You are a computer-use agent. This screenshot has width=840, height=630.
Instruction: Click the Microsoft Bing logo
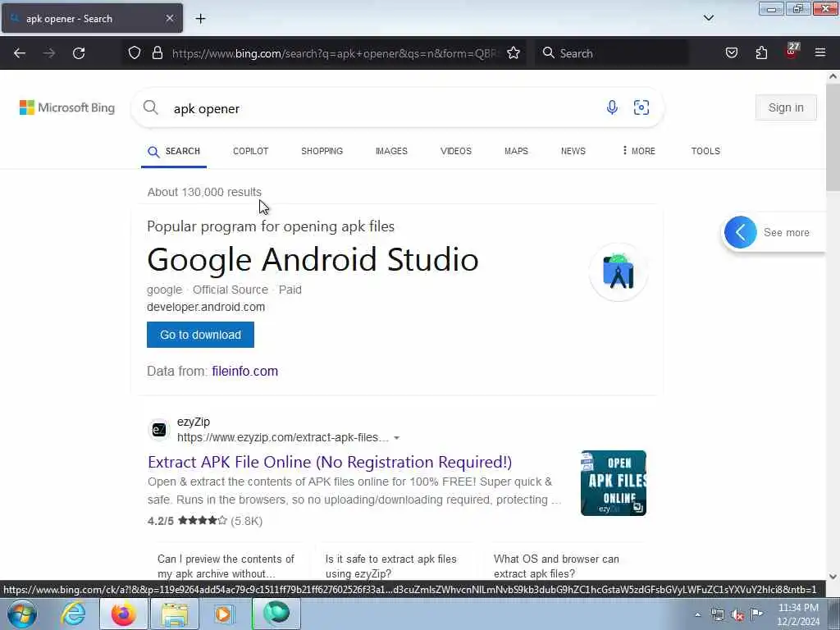click(x=67, y=107)
